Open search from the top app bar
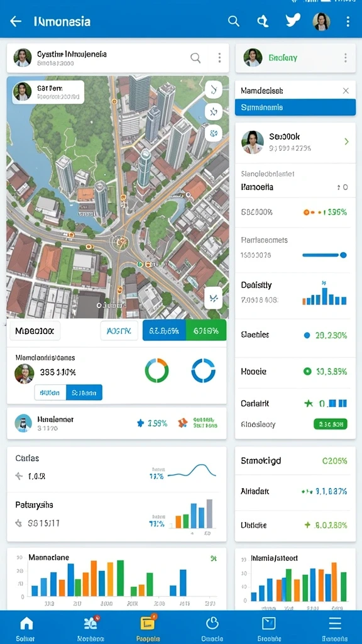This screenshot has width=362, height=644. pos(234,21)
